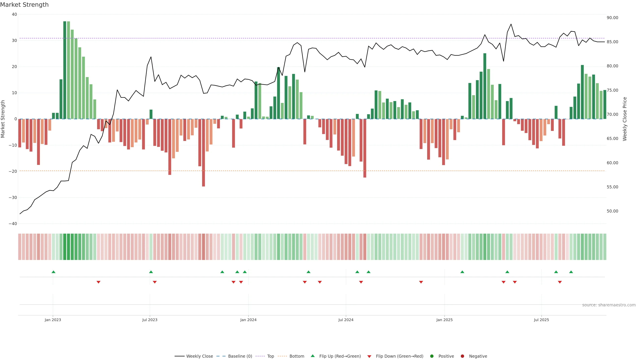Click the Bottom legend line marker
This screenshot has height=362, width=644.
(x=282, y=356)
